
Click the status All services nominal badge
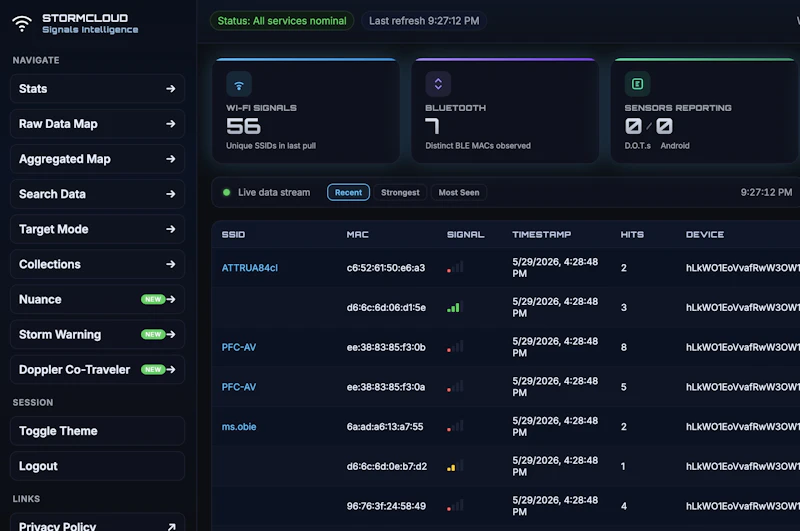point(282,21)
